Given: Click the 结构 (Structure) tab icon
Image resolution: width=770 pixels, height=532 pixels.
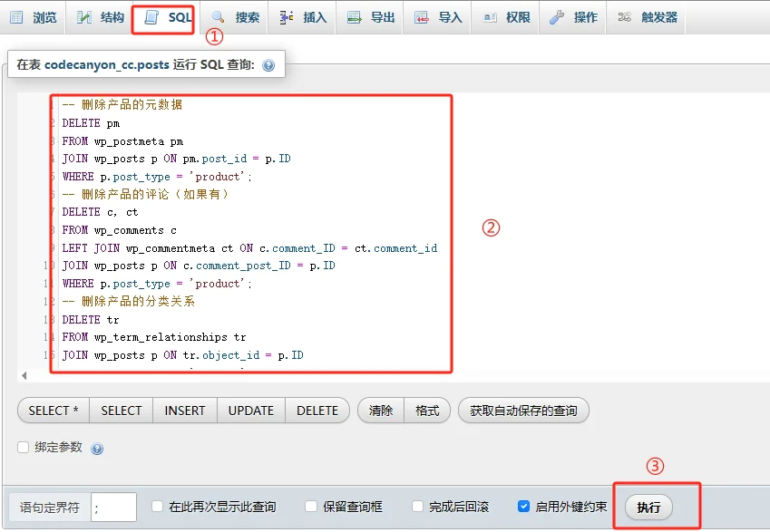Looking at the screenshot, I should click(84, 17).
